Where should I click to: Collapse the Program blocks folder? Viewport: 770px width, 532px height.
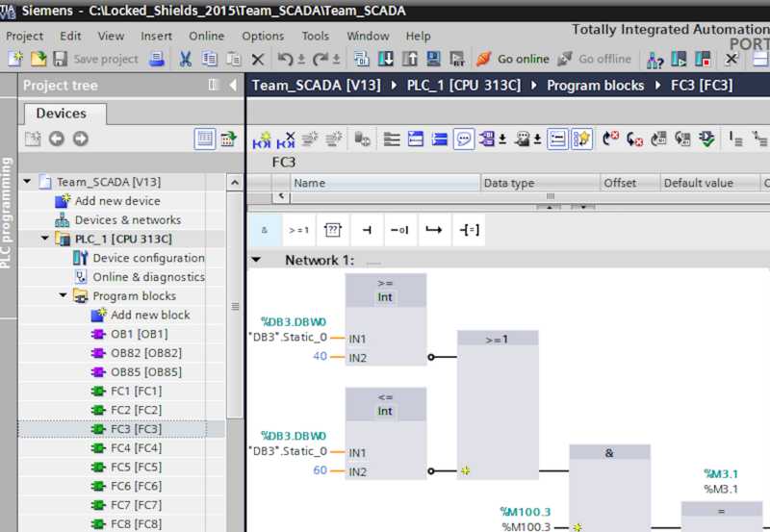64,296
